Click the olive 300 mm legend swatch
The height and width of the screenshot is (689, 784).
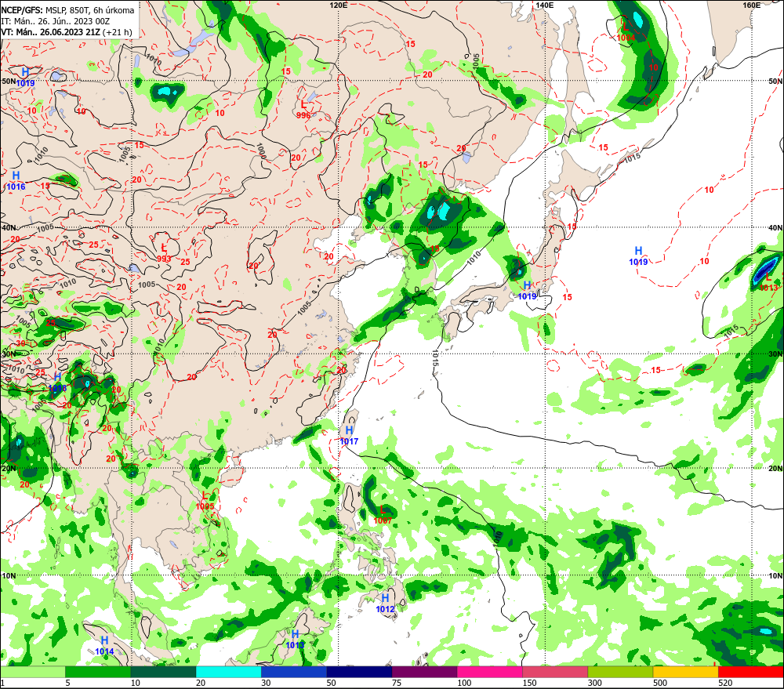point(620,672)
